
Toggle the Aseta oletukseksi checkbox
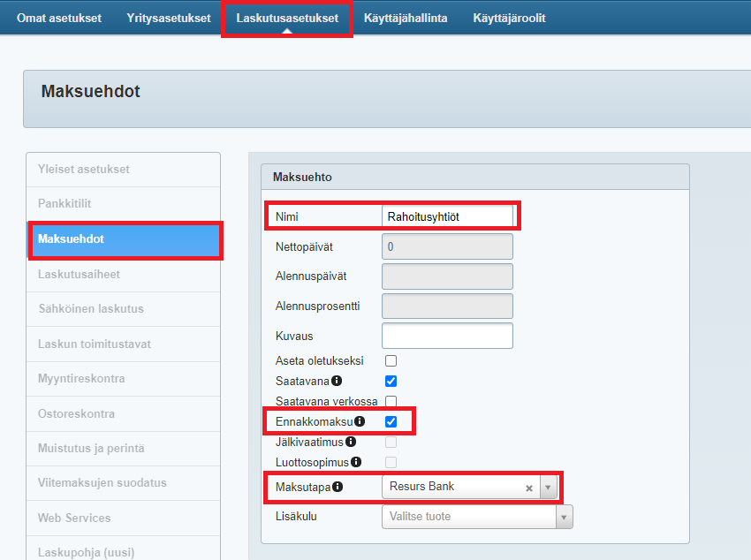pos(391,361)
